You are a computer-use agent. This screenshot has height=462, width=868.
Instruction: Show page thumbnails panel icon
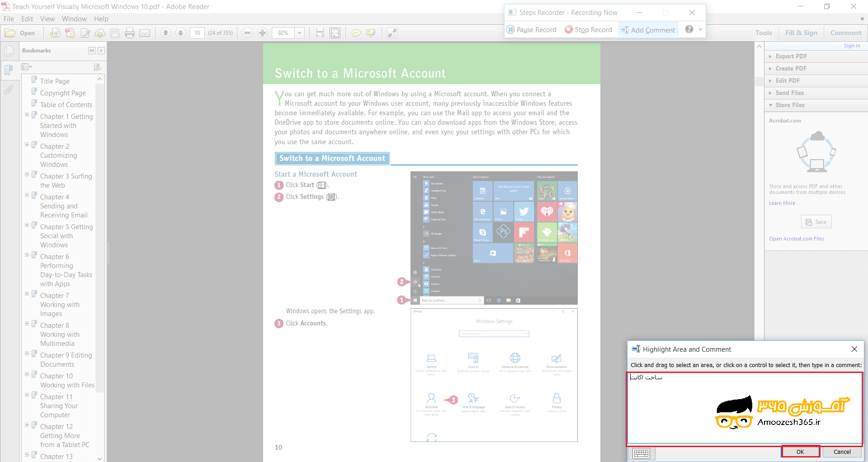tap(8, 51)
